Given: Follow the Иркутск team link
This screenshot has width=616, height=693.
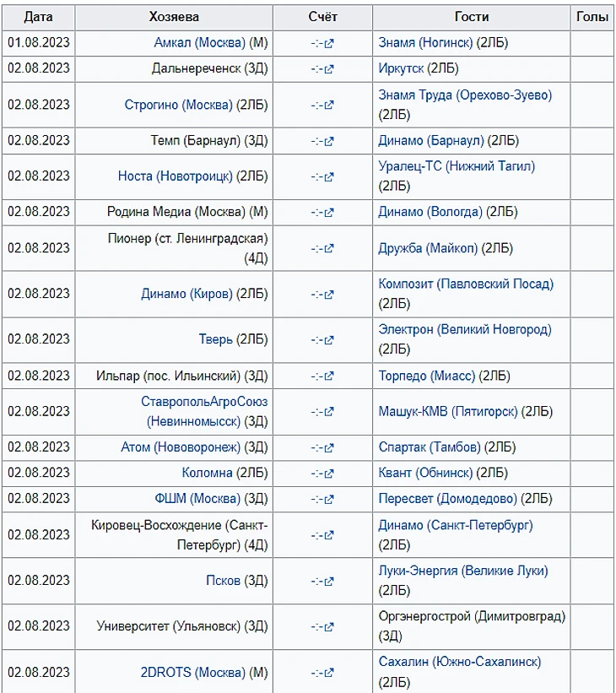Looking at the screenshot, I should [401, 68].
